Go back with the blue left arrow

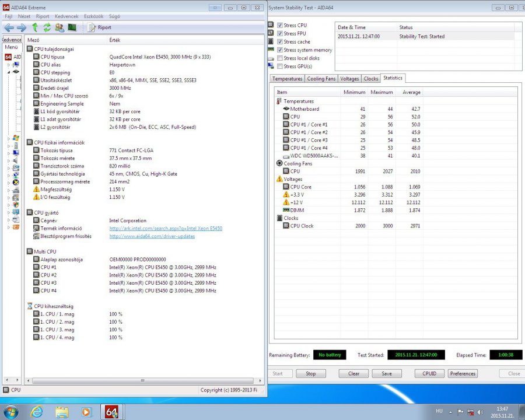(x=9, y=27)
